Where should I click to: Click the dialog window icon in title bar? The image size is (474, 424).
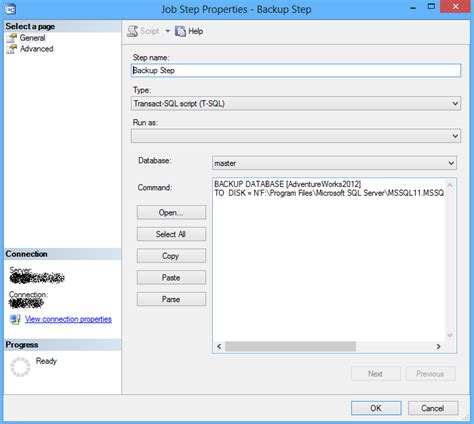(x=10, y=9)
